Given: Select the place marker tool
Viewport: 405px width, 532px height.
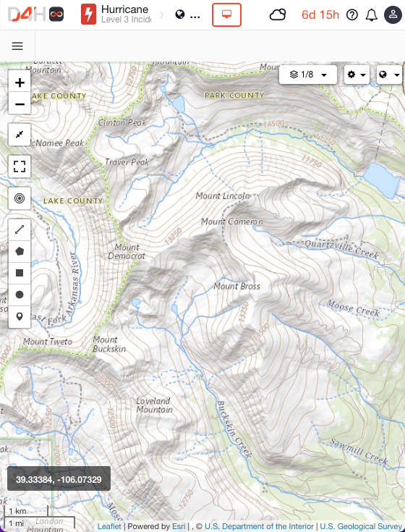Looking at the screenshot, I should tap(20, 316).
